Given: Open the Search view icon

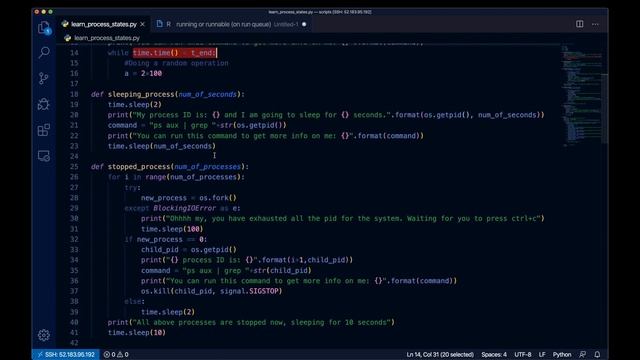Looking at the screenshot, I should pyautogui.click(x=44, y=52).
